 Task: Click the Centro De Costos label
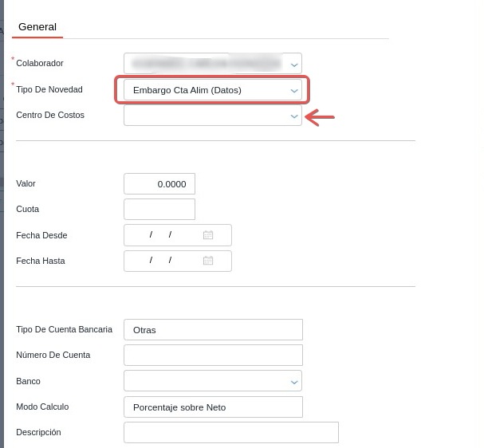pos(50,115)
